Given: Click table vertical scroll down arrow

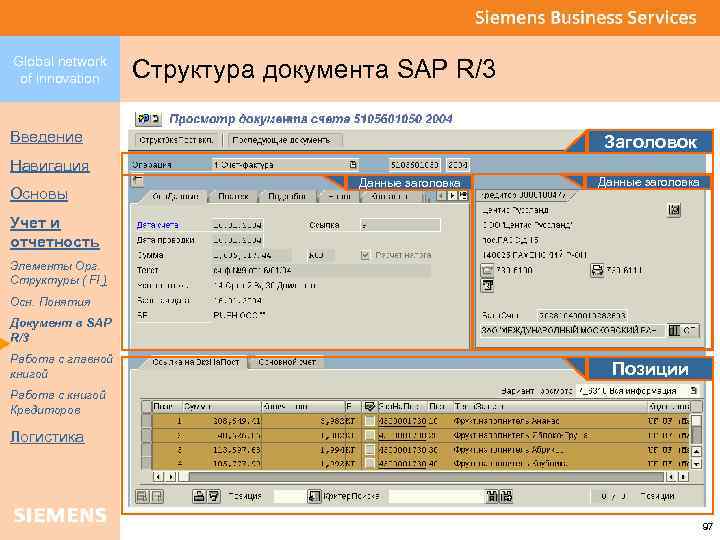Looking at the screenshot, I should click(x=697, y=463).
